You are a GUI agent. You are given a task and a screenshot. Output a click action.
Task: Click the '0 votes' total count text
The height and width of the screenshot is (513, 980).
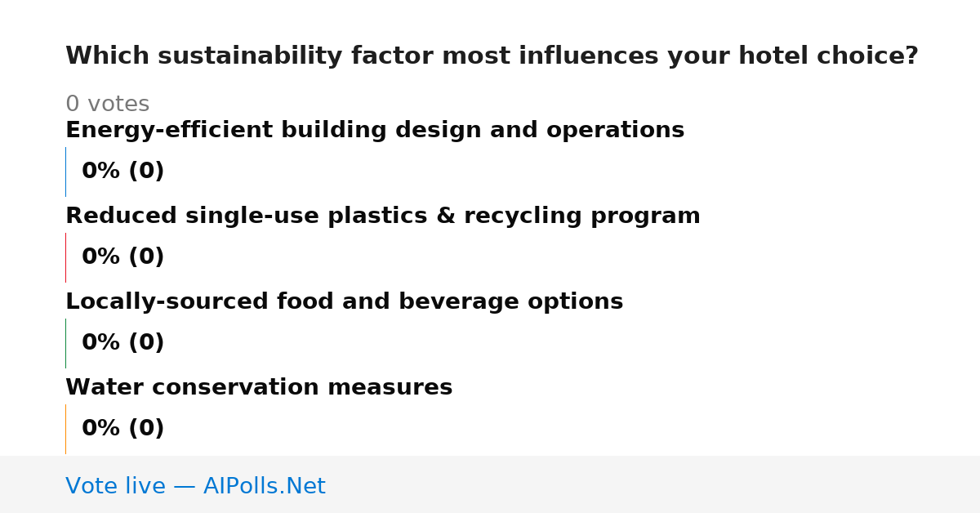tap(107, 105)
